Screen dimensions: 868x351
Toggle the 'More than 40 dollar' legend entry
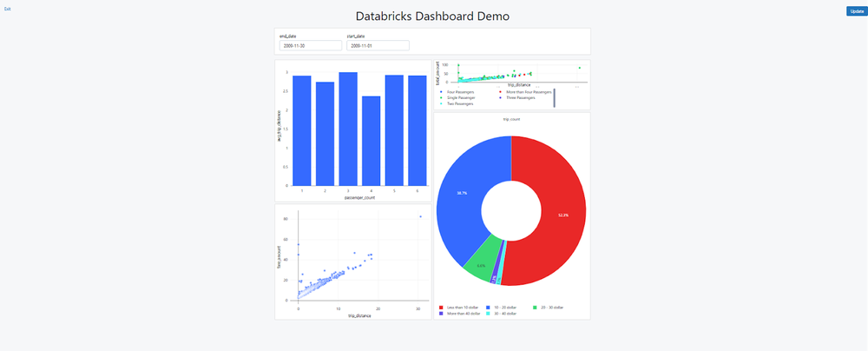pyautogui.click(x=460, y=314)
